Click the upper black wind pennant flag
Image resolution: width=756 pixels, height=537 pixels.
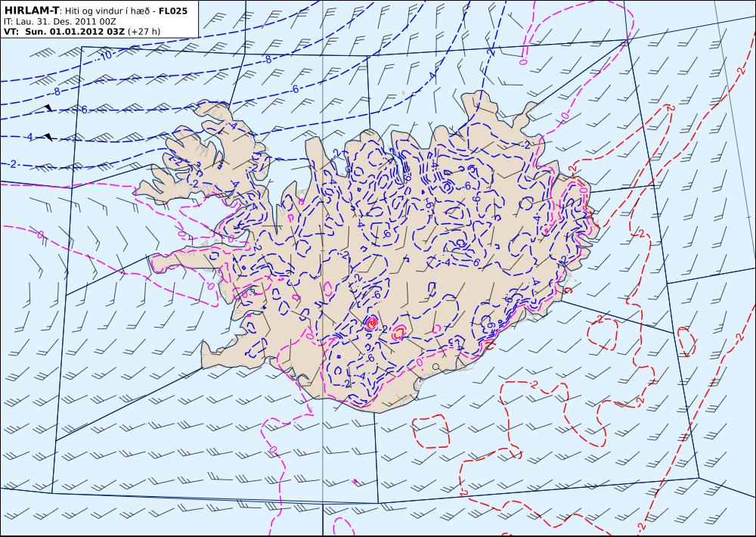pyautogui.click(x=48, y=107)
